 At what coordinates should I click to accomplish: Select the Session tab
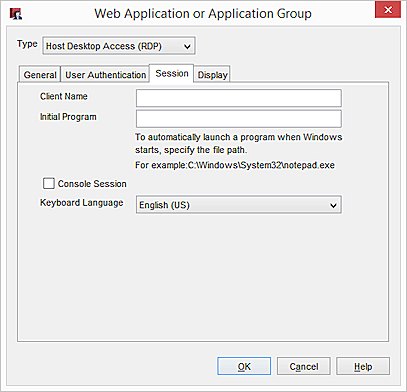coord(172,73)
